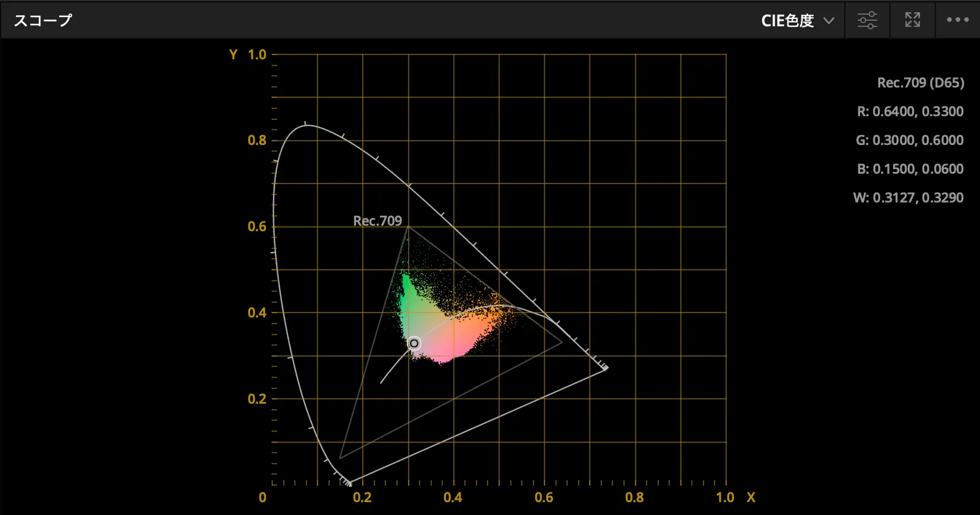Click the green primary vertex of Rec.709 triangle

coord(408,227)
